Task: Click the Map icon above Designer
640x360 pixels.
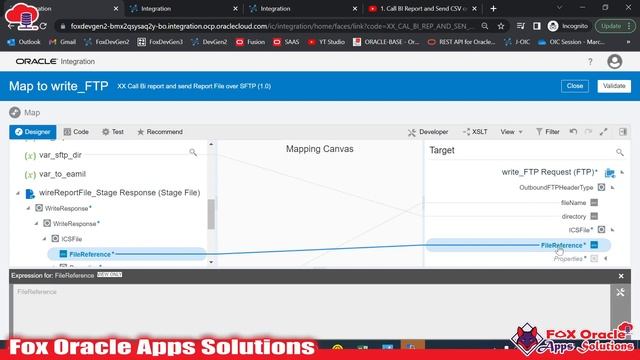Action: point(15,112)
